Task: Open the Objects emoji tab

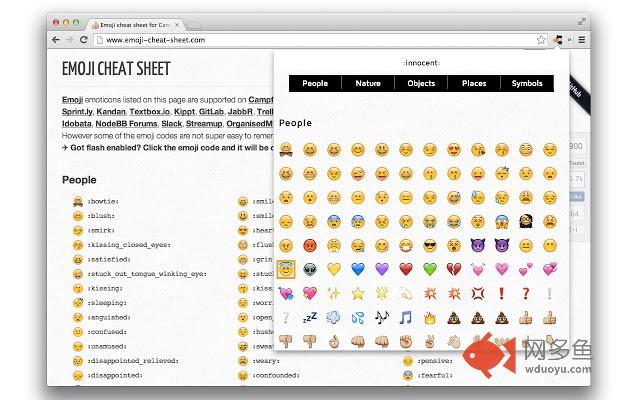Action: (x=421, y=83)
